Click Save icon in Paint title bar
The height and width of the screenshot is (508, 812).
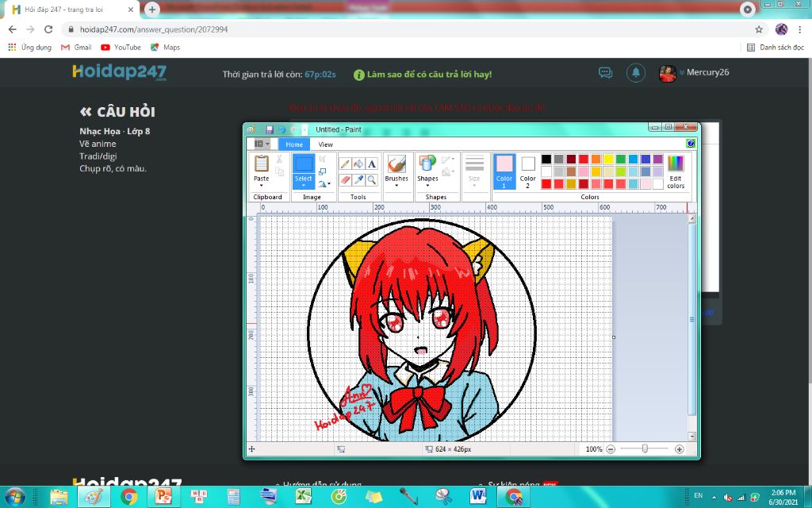[270, 129]
